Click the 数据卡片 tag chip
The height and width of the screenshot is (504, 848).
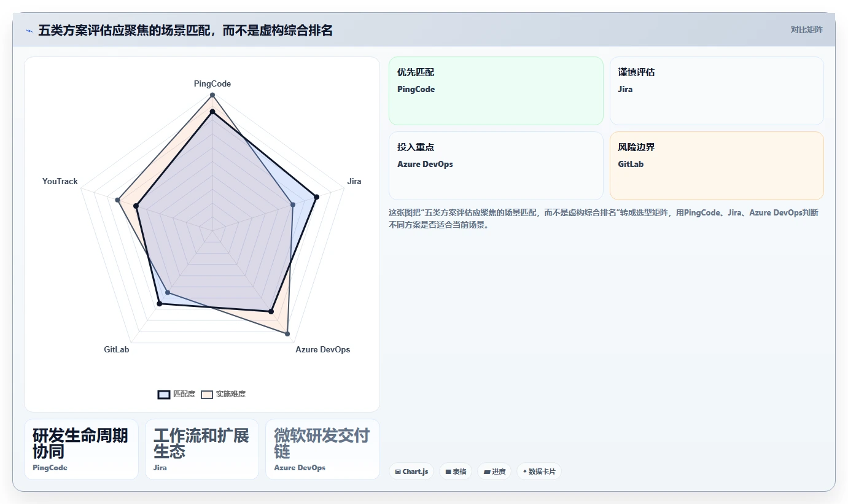point(539,471)
